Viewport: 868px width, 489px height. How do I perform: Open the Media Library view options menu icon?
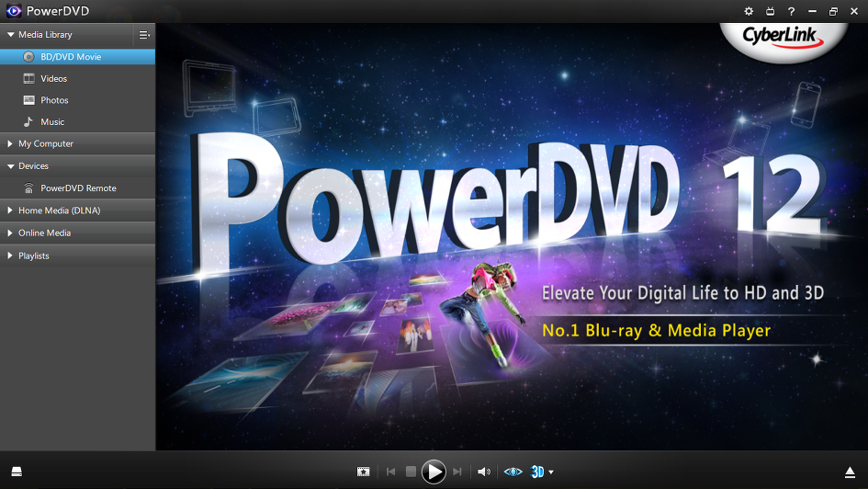(144, 35)
